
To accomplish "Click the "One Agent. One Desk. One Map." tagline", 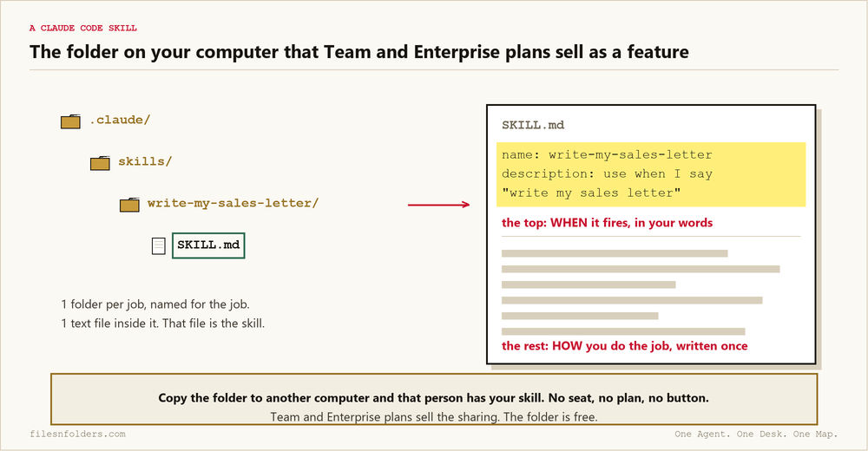I will [756, 435].
